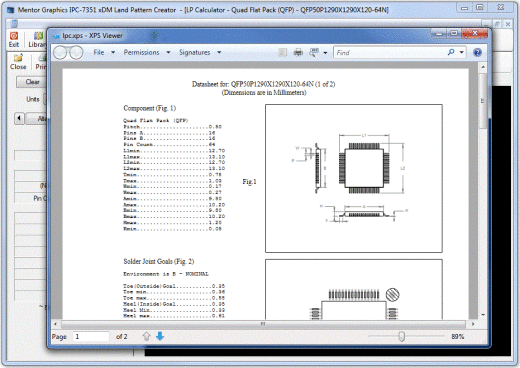Click the grey previous page up arrow
The image size is (520, 368).
[146, 336]
